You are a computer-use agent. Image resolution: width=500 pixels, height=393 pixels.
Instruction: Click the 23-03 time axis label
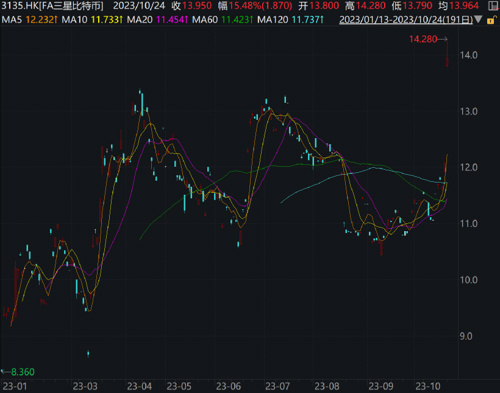[x=85, y=386]
